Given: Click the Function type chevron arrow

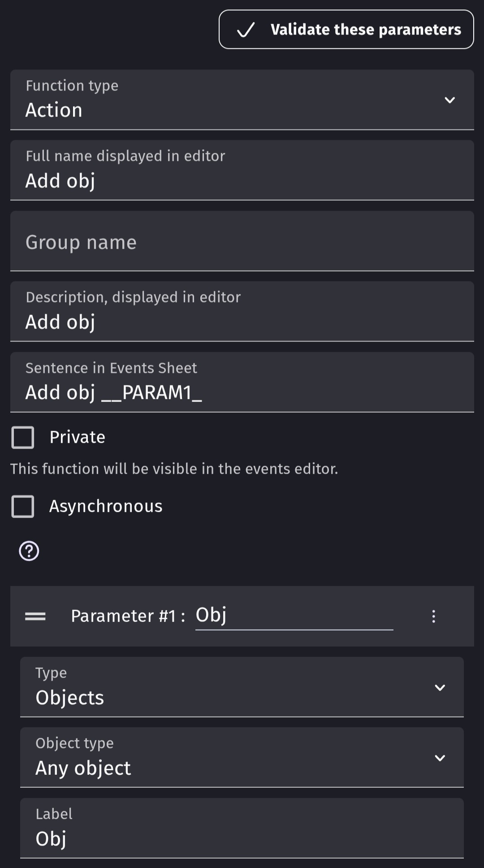Looking at the screenshot, I should click(x=449, y=100).
